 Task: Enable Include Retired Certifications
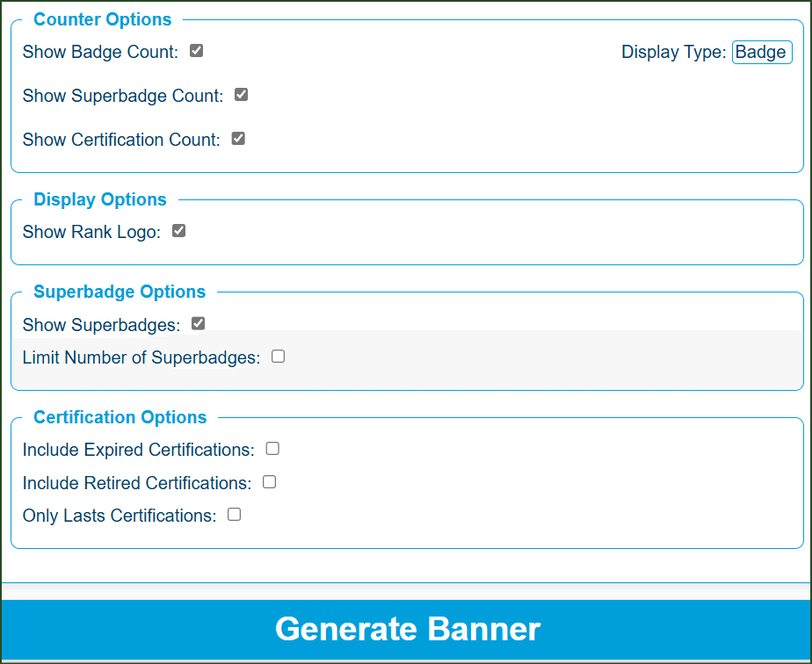(269, 481)
